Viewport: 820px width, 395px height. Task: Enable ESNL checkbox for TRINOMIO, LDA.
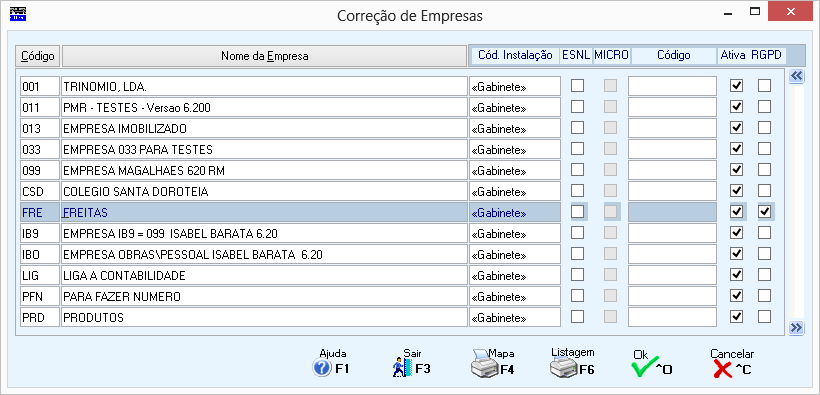577,86
